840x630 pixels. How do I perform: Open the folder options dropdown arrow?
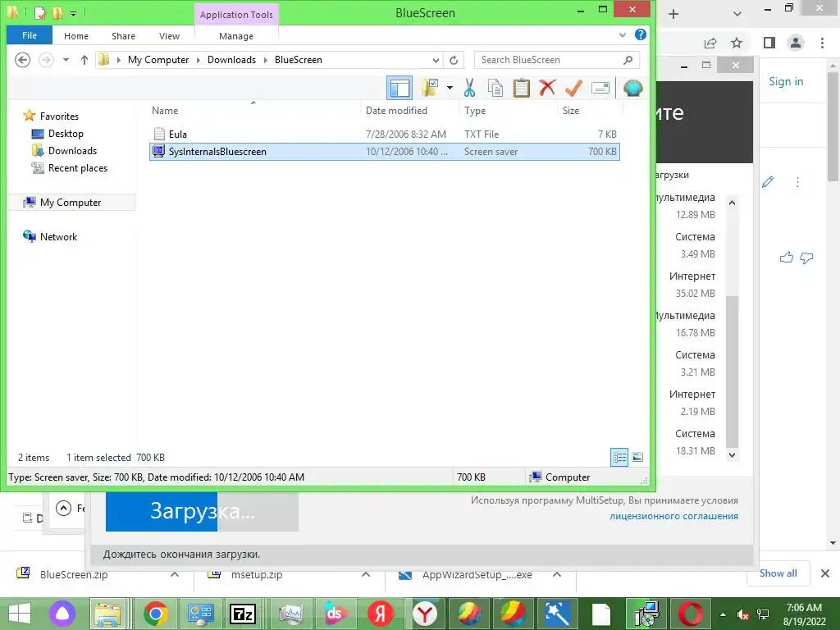tap(450, 88)
